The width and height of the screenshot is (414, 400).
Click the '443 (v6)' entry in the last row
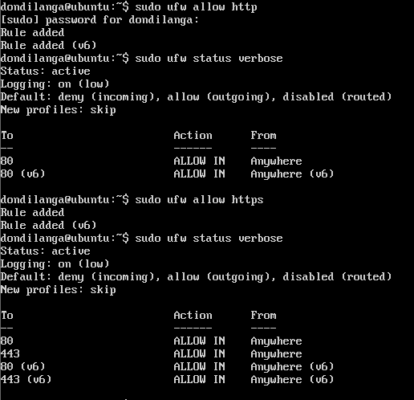coord(26,379)
